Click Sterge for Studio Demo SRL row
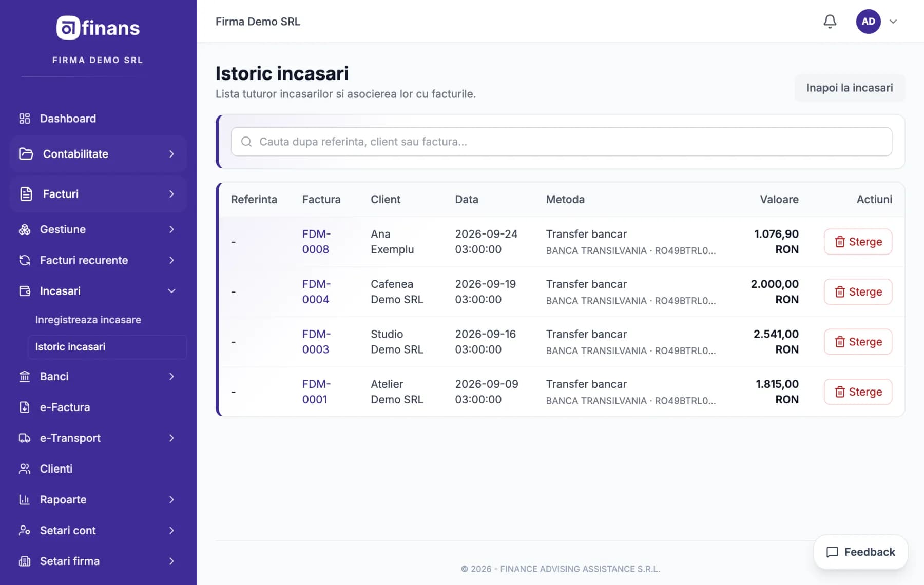 (x=858, y=342)
